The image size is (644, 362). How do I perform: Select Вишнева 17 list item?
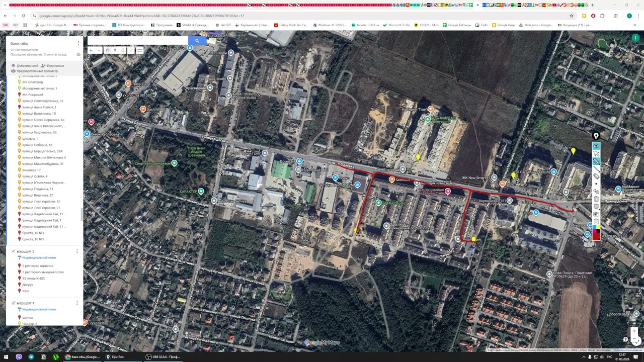[x=31, y=170]
